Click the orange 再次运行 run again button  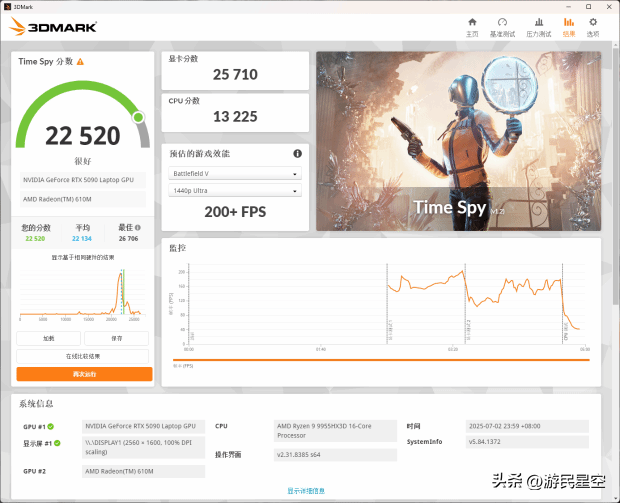tap(84, 374)
